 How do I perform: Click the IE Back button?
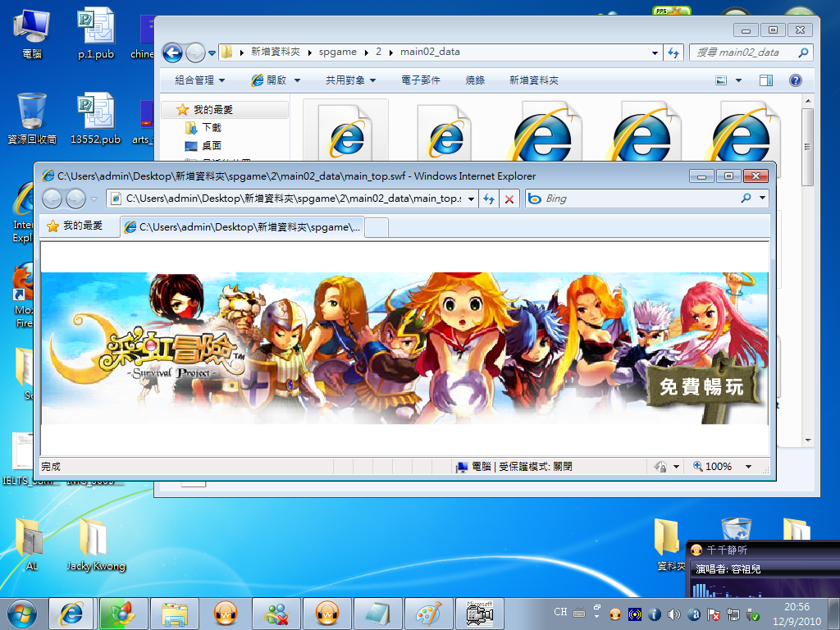click(52, 199)
